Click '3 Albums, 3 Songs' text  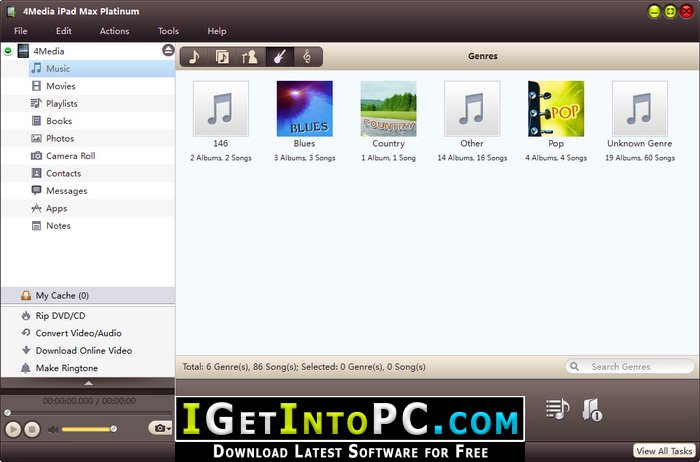[304, 158]
